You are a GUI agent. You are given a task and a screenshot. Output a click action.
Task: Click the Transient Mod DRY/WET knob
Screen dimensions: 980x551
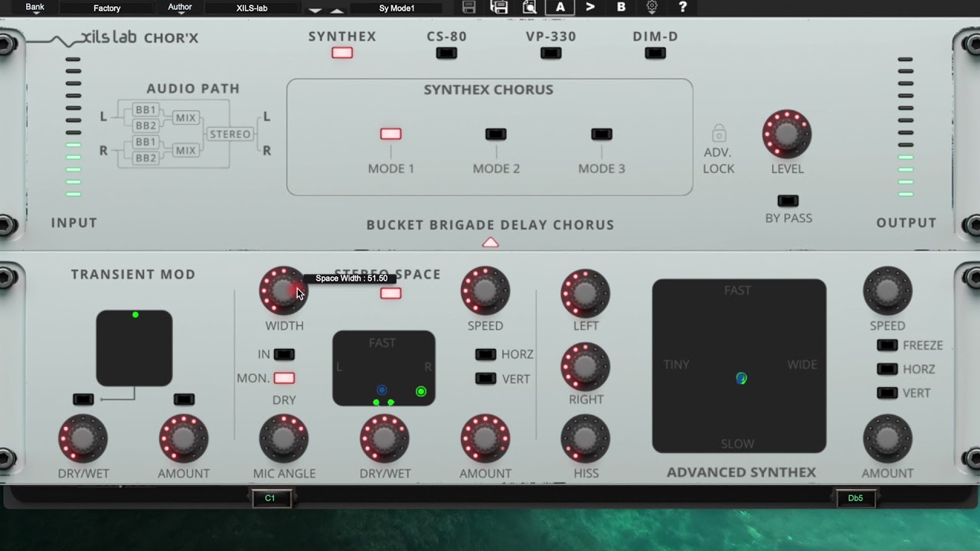click(83, 439)
